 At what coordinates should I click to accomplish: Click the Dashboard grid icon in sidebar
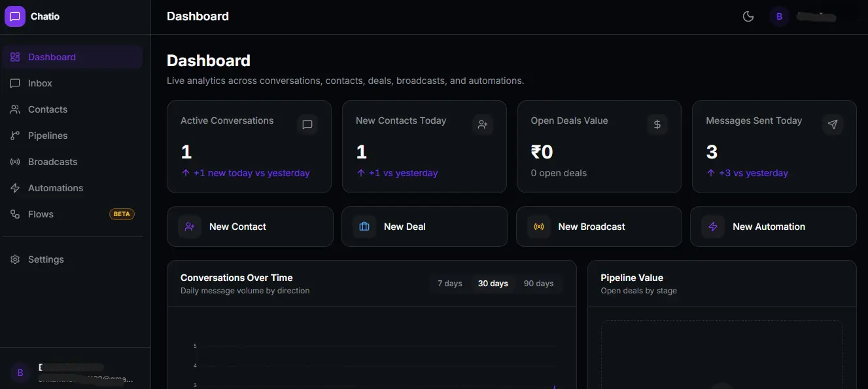(15, 57)
